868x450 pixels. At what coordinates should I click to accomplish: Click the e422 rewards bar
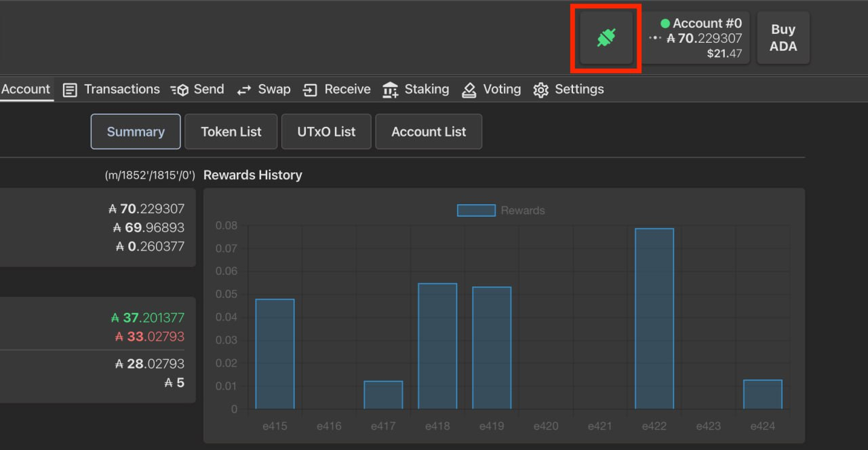pyautogui.click(x=654, y=319)
